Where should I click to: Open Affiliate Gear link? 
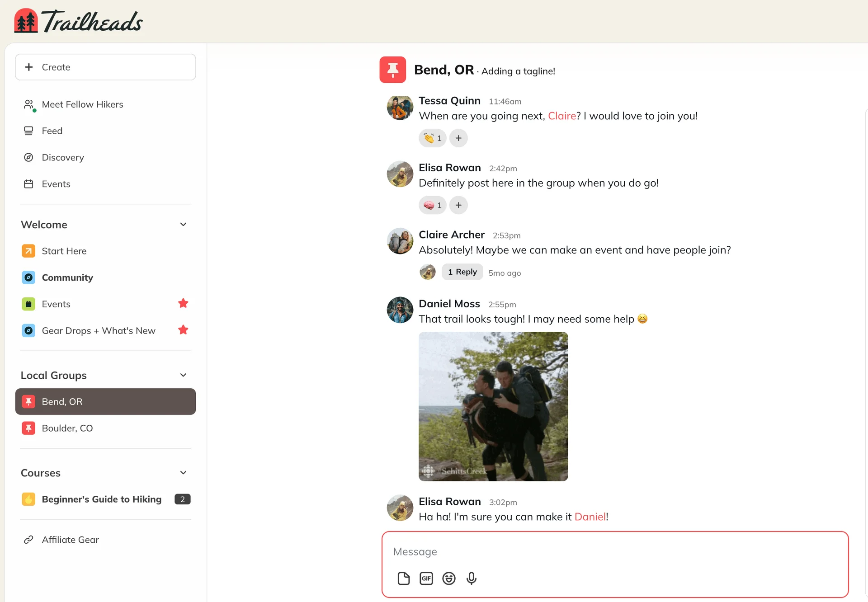pos(105,540)
